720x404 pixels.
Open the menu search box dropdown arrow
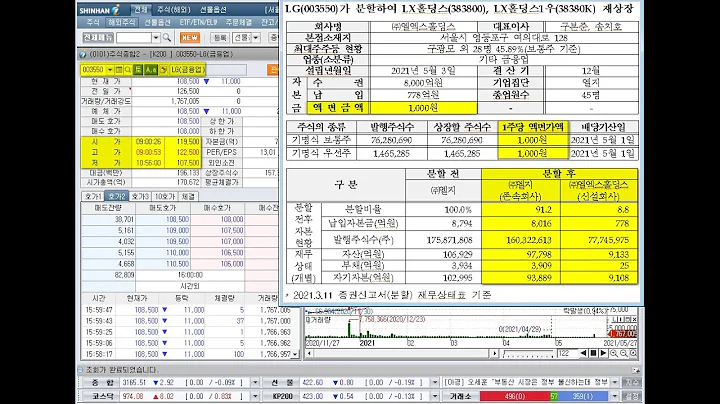156,38
